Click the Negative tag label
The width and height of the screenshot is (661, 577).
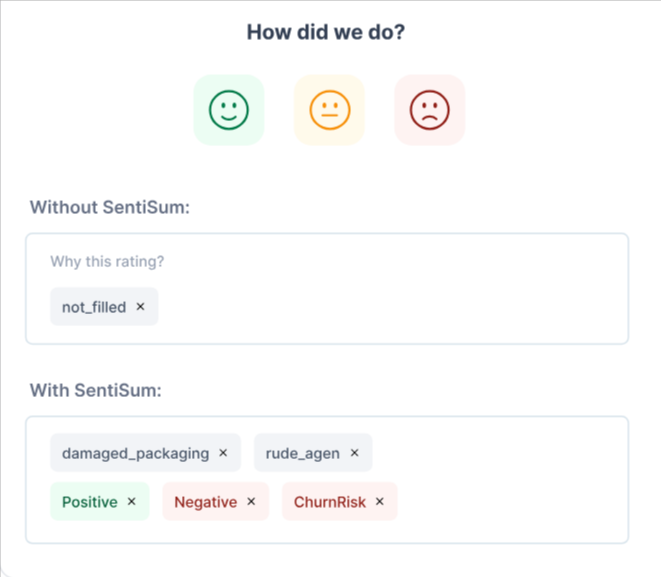pos(206,502)
